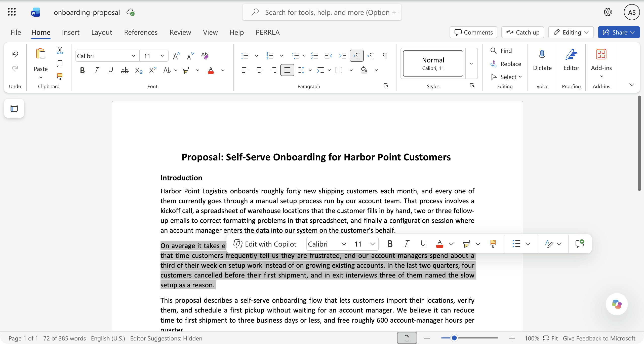Click Edit with Copilot
Image resolution: width=644 pixels, height=344 pixels.
point(265,244)
